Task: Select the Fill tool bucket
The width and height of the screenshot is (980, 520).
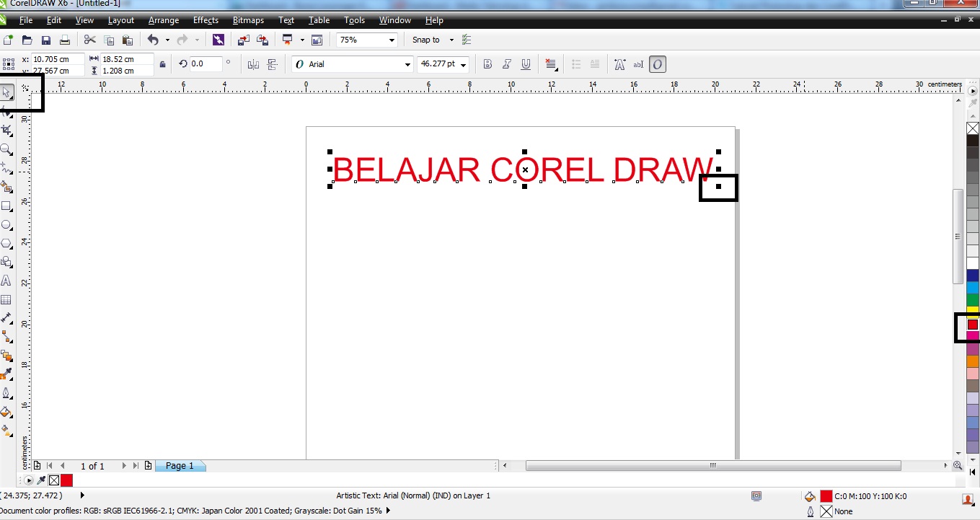Action: [6, 412]
